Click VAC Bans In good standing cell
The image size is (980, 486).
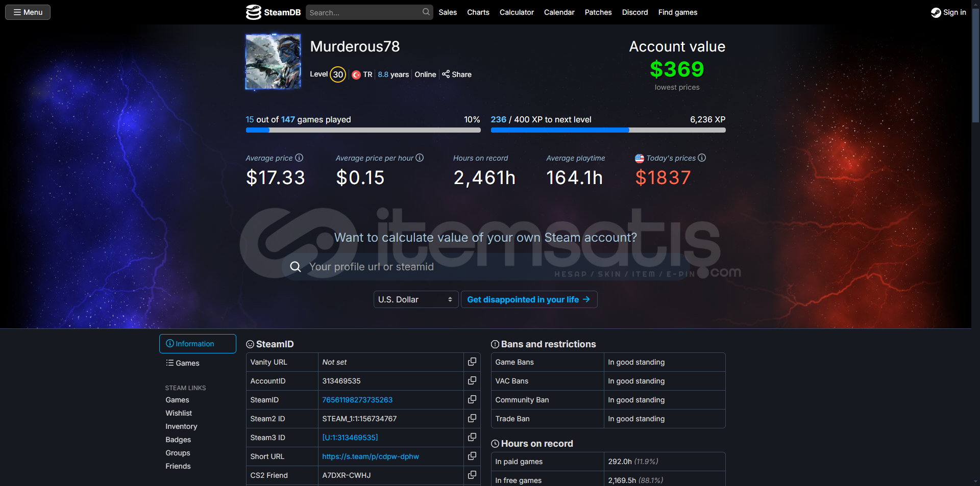[x=664, y=381]
